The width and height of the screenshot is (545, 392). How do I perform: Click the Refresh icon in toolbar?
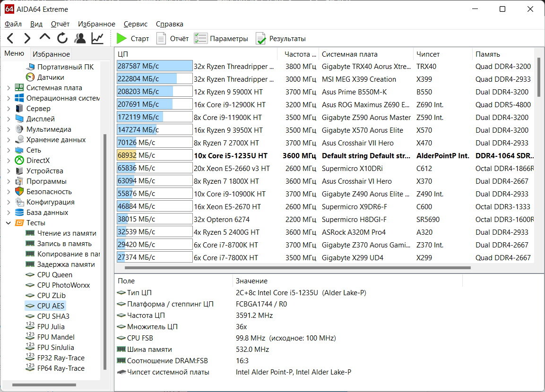[x=62, y=38]
